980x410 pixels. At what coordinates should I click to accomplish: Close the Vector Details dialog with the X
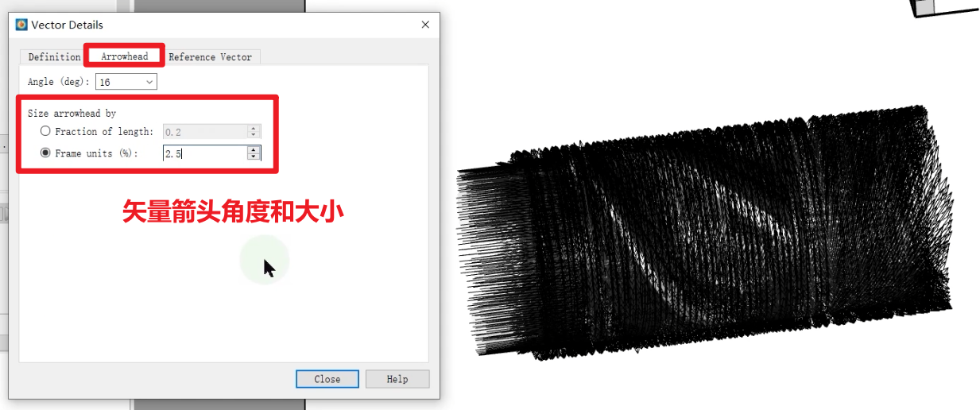(x=425, y=25)
